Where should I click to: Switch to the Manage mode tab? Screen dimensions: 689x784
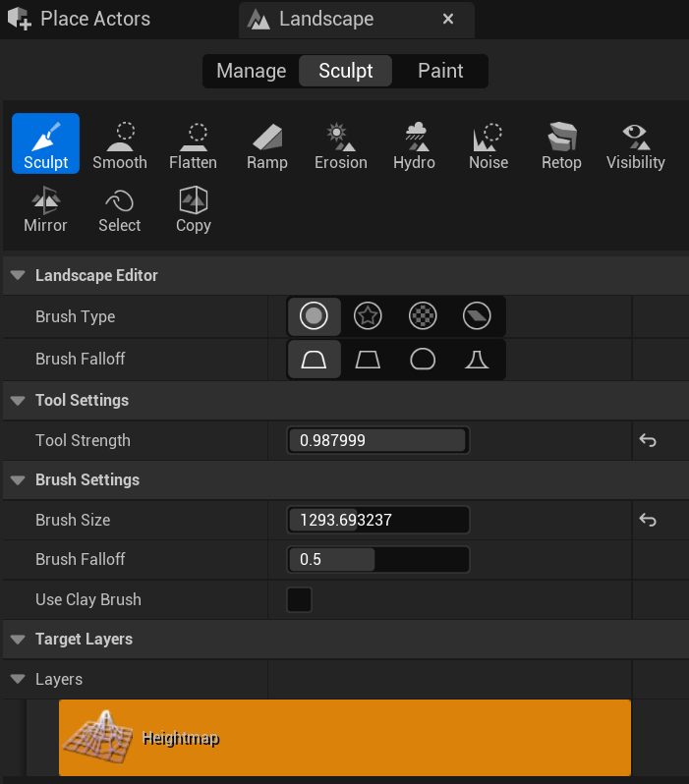tap(251, 71)
